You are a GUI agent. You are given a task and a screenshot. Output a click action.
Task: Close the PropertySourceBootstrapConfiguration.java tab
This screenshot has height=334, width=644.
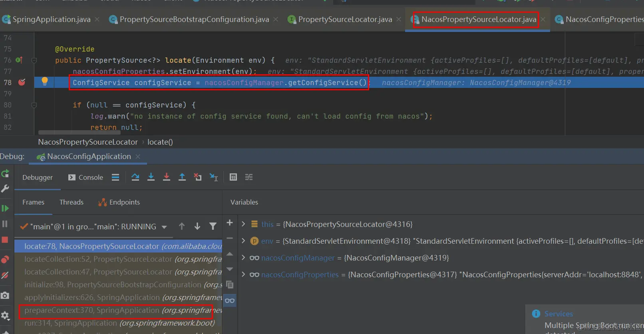(x=276, y=19)
